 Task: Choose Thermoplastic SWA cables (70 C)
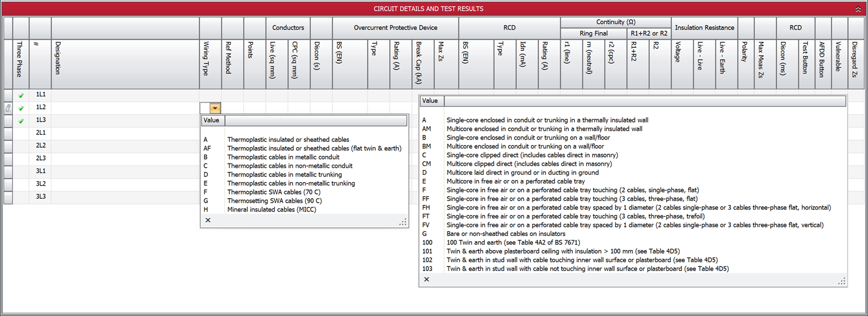275,192
